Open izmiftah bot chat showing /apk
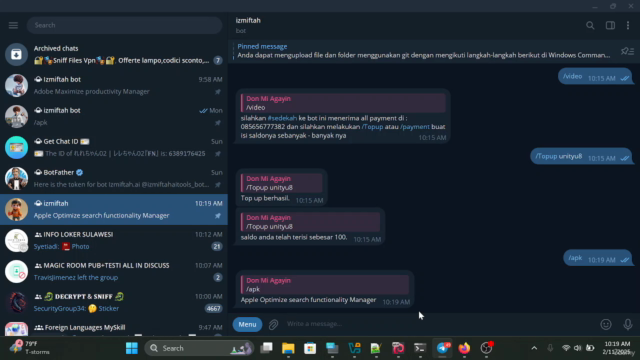 [x=114, y=116]
